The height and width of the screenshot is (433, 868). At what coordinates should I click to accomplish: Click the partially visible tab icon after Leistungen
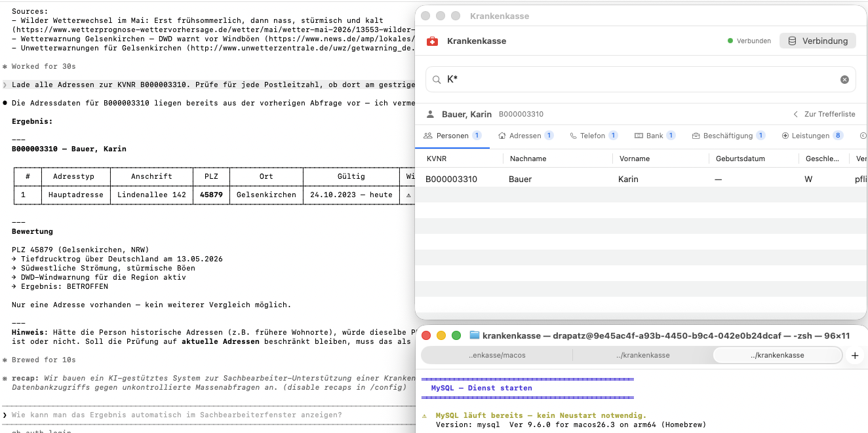pos(863,136)
